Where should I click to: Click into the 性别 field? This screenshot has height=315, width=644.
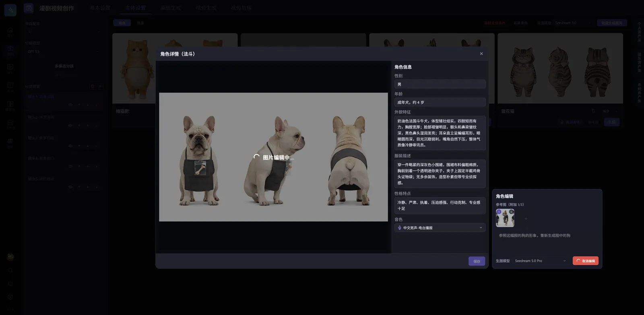point(440,84)
